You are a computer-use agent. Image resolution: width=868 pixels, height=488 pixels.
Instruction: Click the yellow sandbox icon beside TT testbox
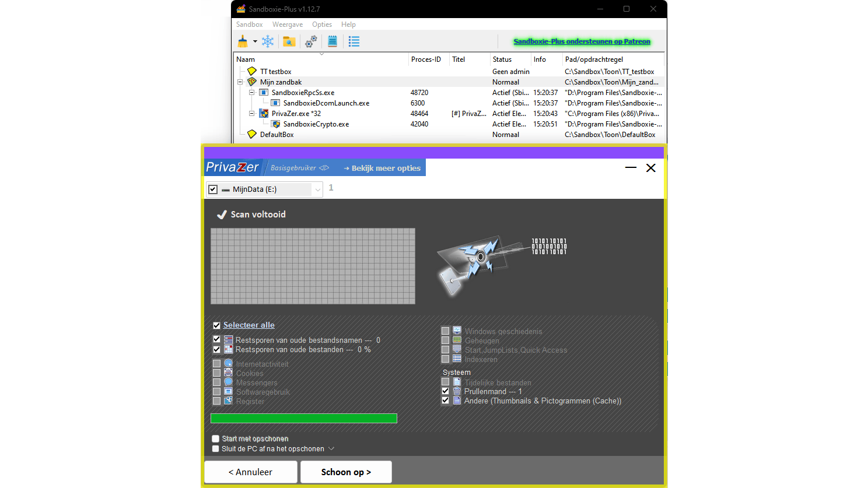[252, 71]
